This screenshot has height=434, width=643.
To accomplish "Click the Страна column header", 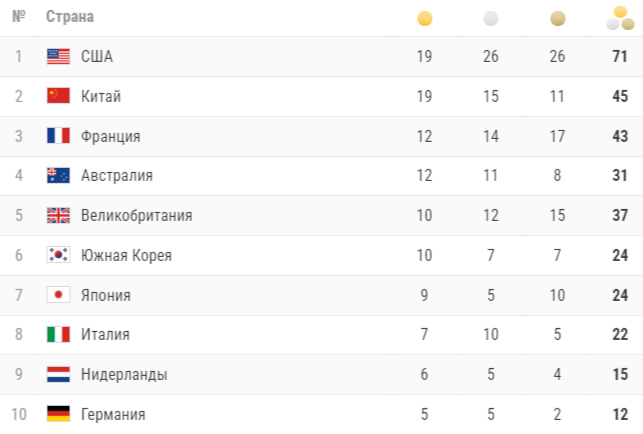I will (x=70, y=17).
